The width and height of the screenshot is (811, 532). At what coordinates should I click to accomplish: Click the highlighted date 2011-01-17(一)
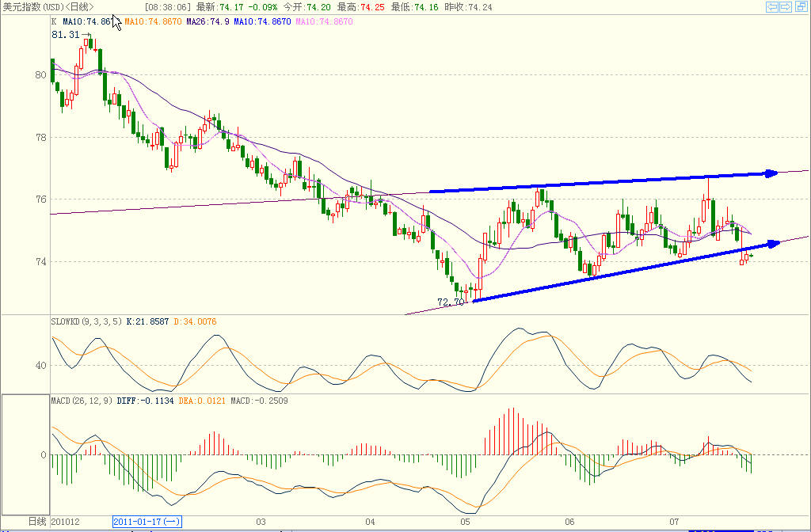(x=147, y=522)
